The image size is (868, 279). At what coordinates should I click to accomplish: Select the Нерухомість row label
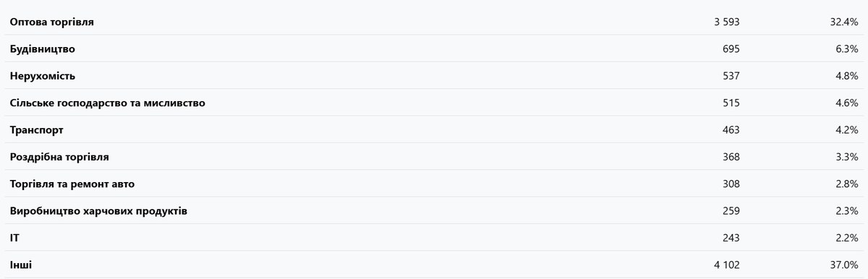43,76
